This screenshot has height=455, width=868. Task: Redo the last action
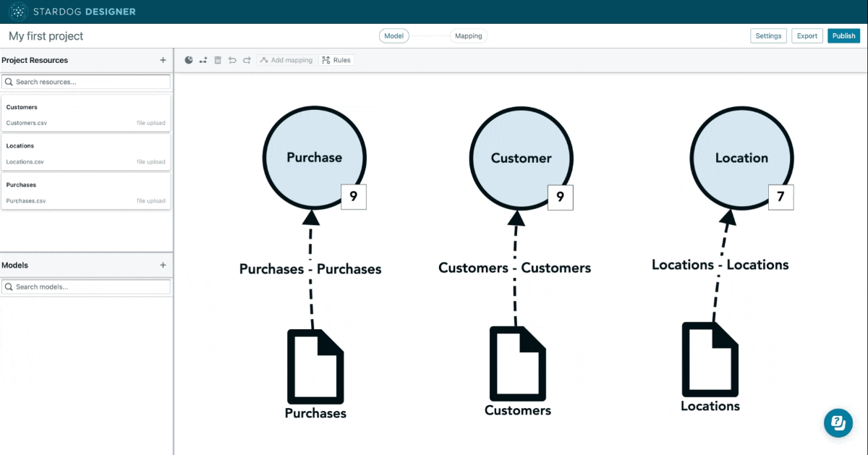pos(247,60)
